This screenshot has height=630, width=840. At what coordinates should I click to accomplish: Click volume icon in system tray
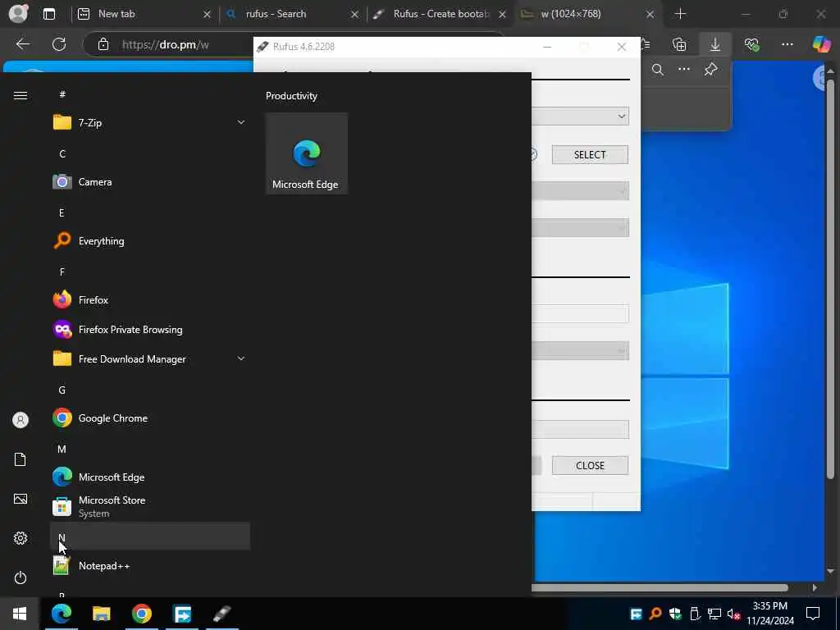[733, 614]
